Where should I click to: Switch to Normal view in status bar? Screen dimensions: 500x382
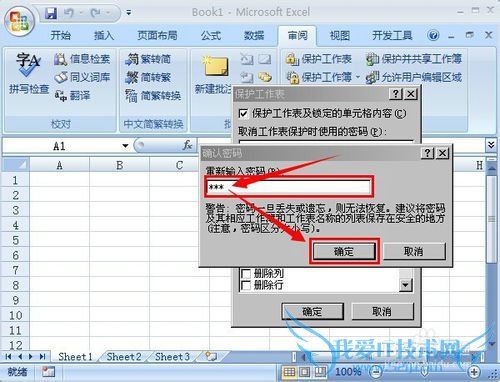[289, 372]
